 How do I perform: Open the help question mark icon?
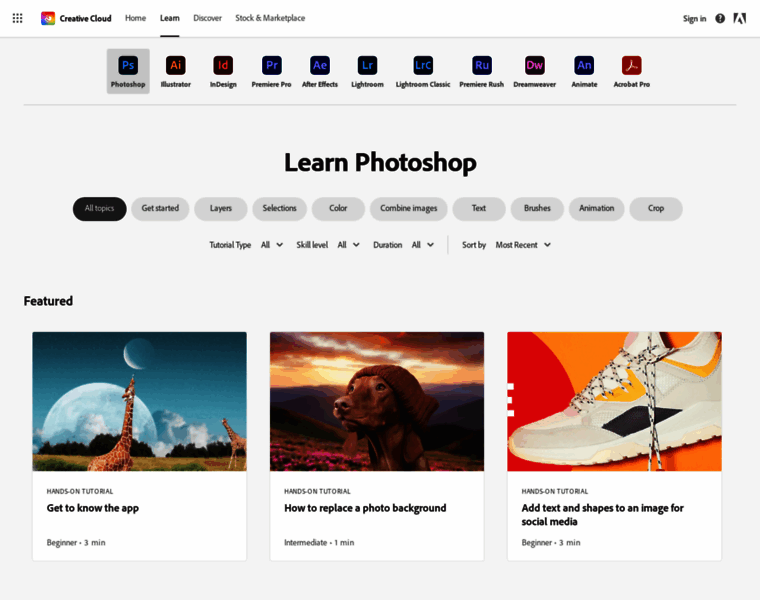[x=720, y=18]
